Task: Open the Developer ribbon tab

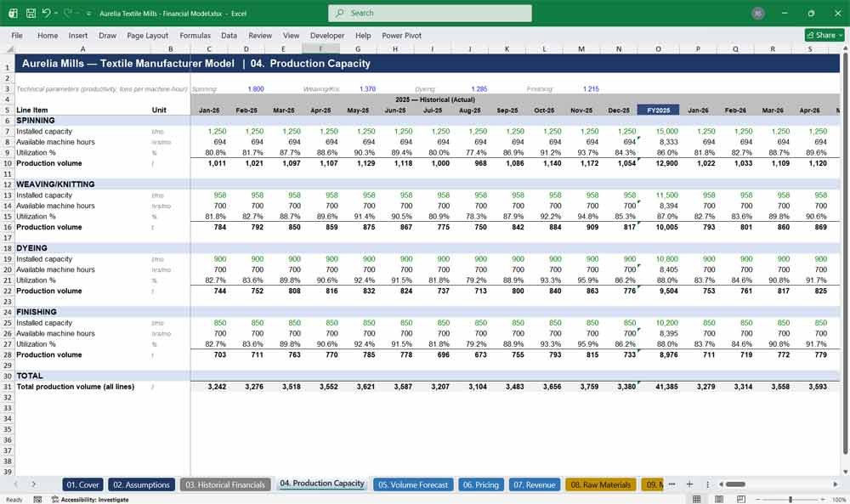Action: 327,35
